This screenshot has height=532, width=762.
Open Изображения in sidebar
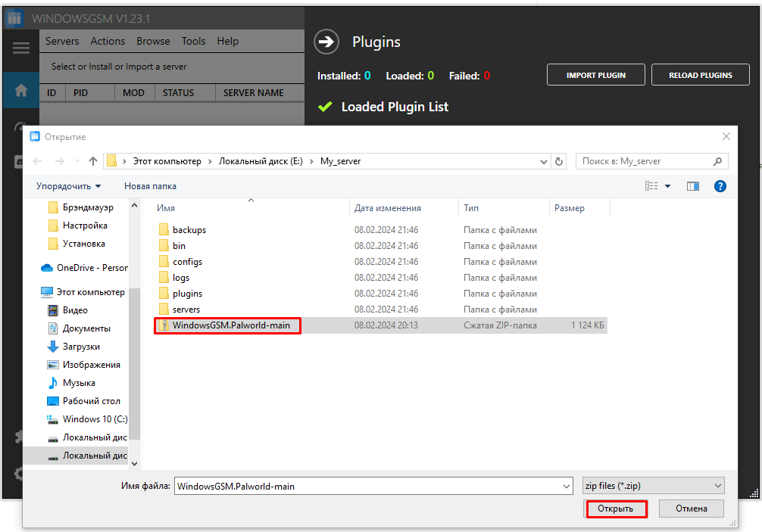tap(84, 365)
